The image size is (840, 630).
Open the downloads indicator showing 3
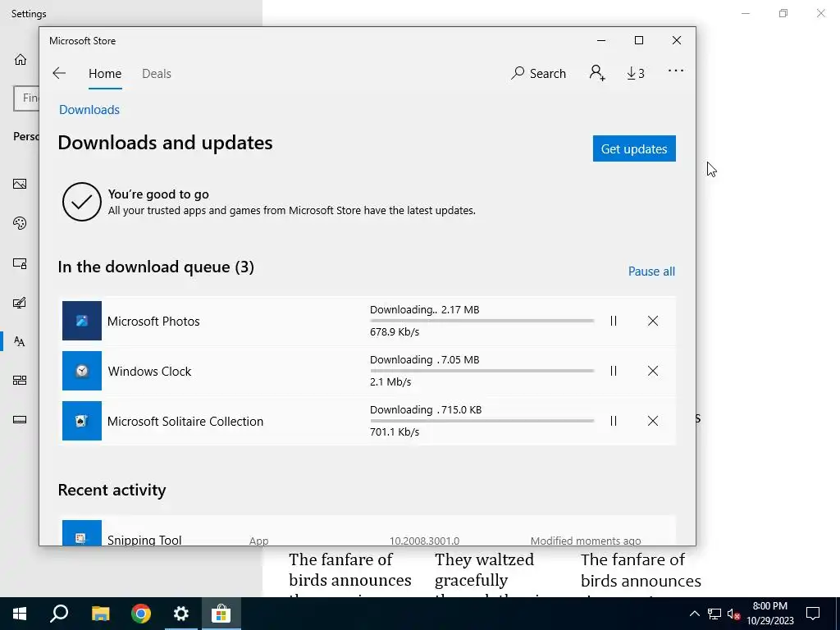pyautogui.click(x=636, y=73)
